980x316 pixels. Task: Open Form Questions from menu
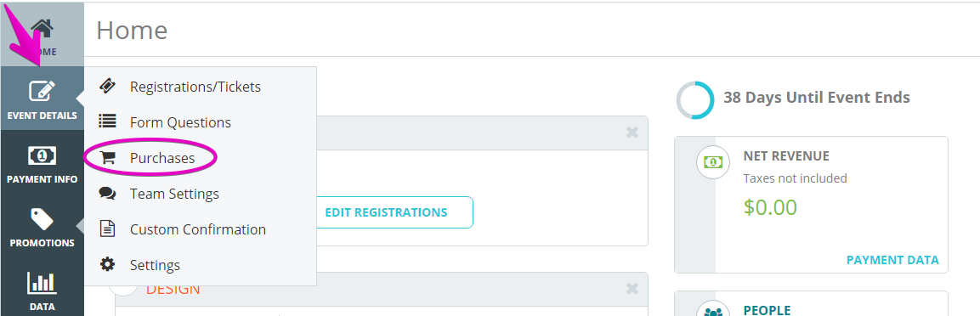pos(180,122)
